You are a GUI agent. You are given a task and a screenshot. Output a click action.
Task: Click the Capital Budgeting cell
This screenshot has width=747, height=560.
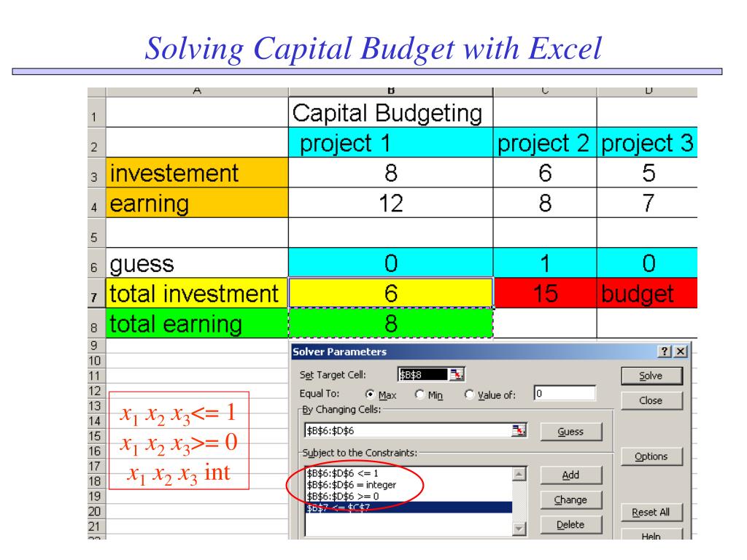[x=391, y=112]
